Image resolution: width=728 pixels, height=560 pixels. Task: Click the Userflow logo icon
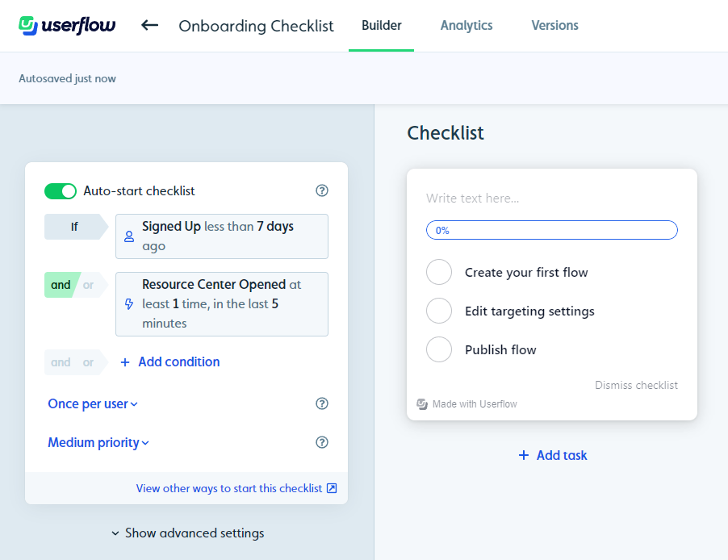pyautogui.click(x=28, y=26)
